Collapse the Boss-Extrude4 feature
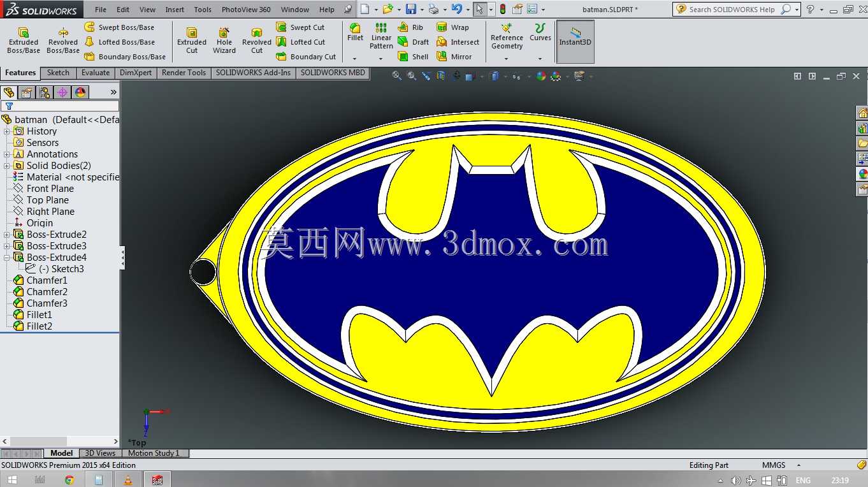 click(x=7, y=258)
